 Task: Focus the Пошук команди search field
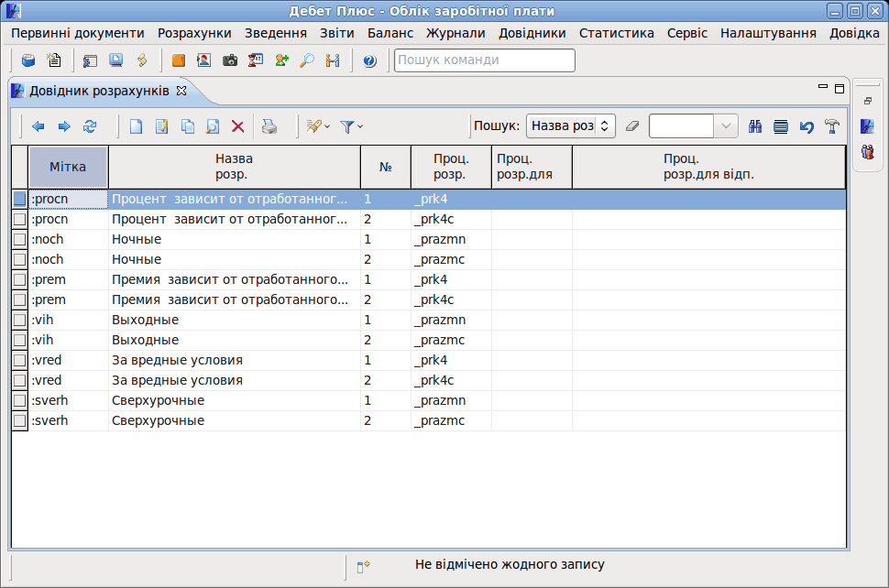pos(485,60)
